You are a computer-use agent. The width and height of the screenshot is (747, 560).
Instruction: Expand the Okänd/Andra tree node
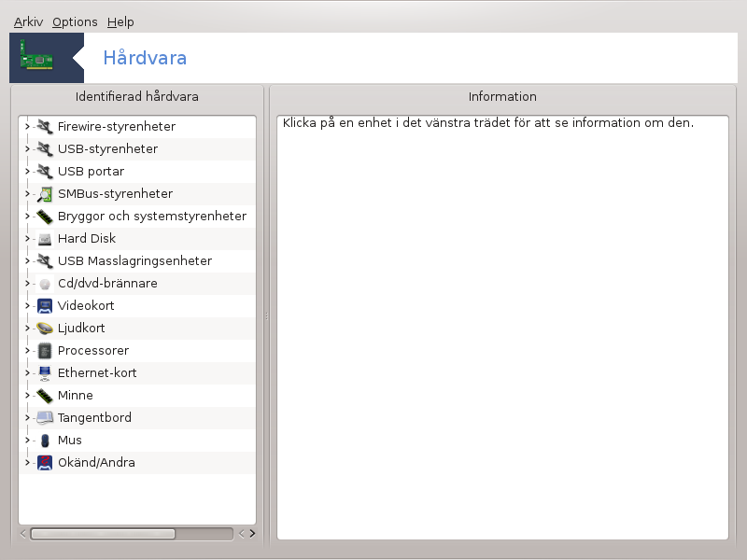27,462
